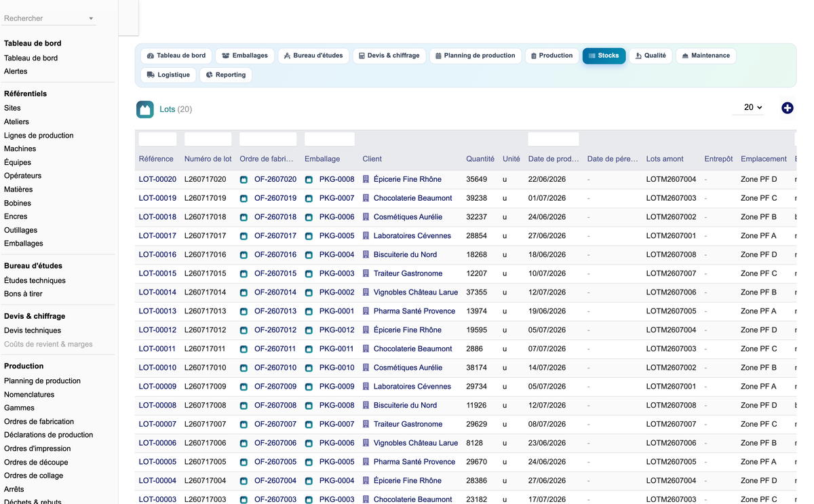Open Ordres de collage in the sidebar
The height and width of the screenshot is (504, 814).
pos(34,476)
